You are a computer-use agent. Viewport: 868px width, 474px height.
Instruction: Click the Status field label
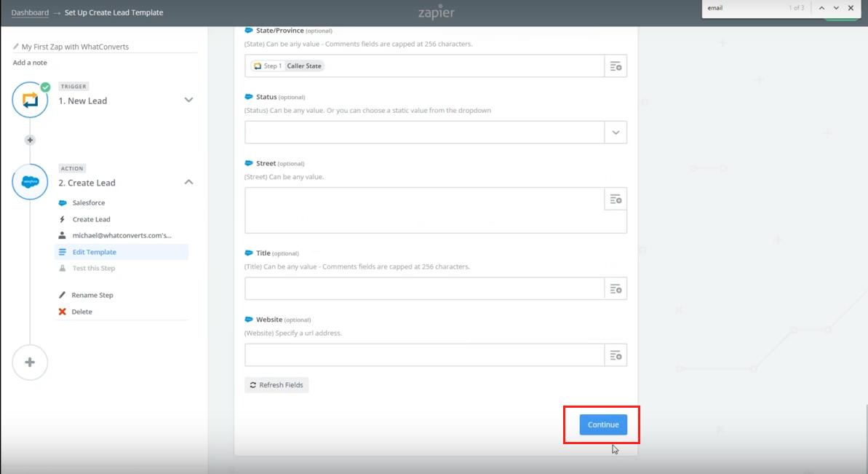coord(266,97)
